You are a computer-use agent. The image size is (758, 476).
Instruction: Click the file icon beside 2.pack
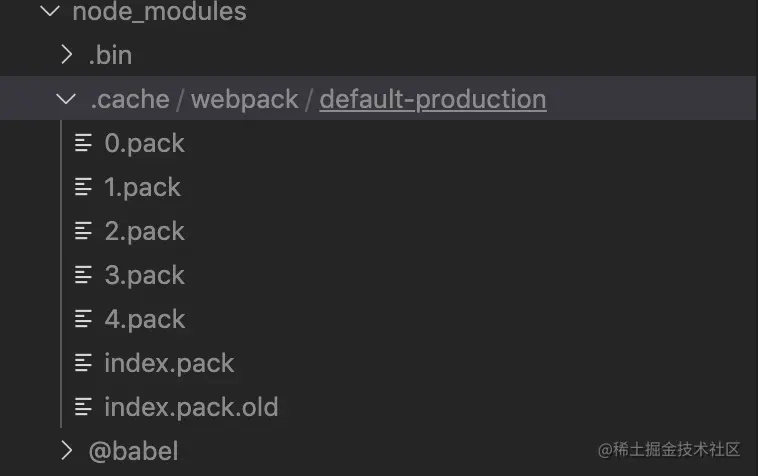point(83,231)
